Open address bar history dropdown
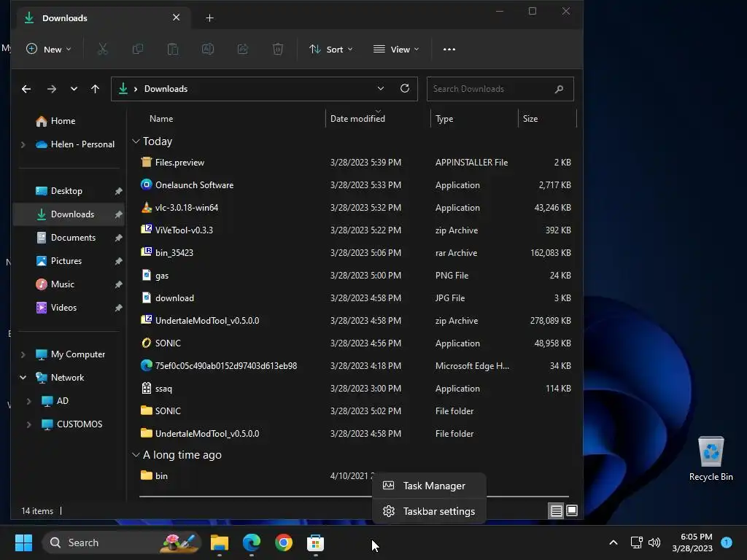 tap(381, 88)
